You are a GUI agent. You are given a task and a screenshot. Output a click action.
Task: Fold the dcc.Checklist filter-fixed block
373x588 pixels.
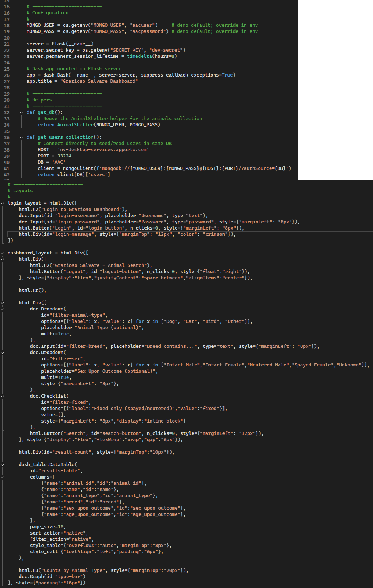pos(3,396)
